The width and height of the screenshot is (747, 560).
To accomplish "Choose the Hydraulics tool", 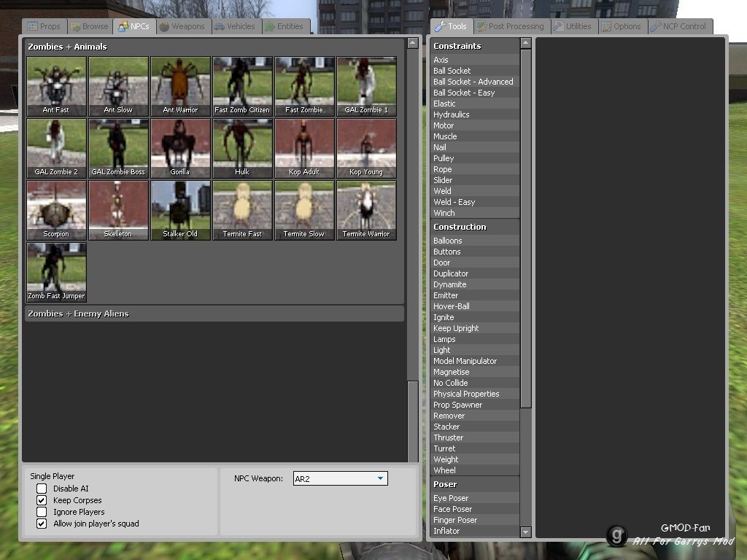I will tap(474, 114).
